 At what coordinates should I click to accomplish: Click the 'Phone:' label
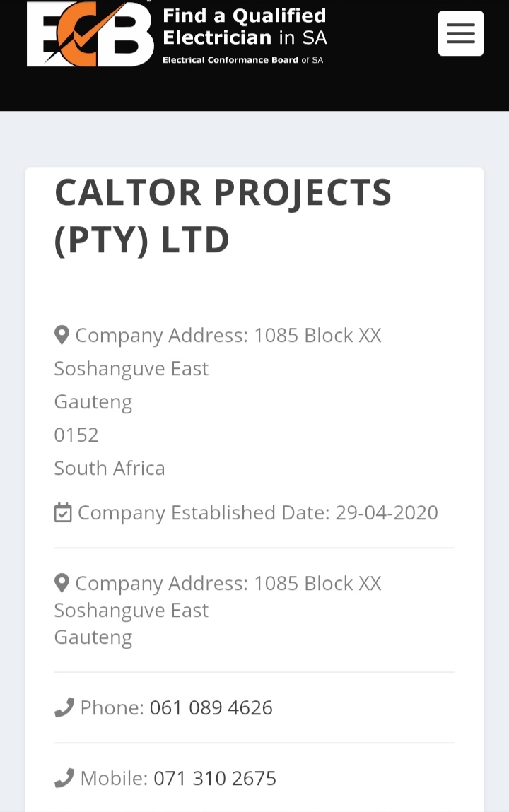coord(112,707)
